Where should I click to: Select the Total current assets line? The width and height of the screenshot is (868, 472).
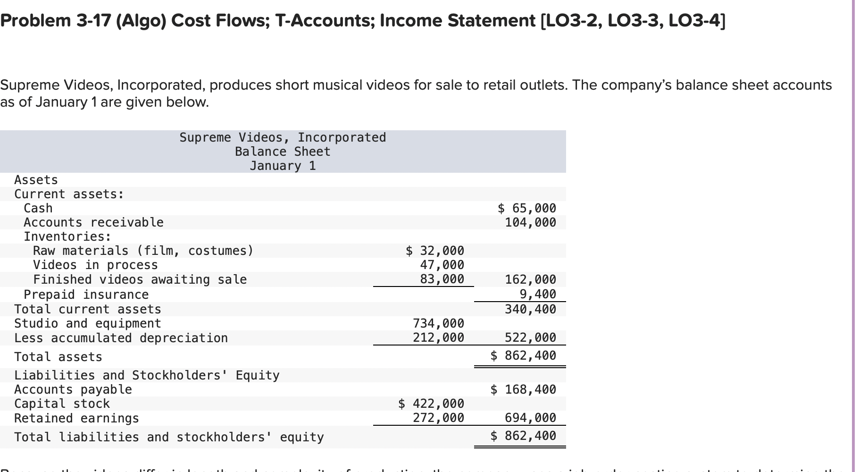click(x=87, y=309)
